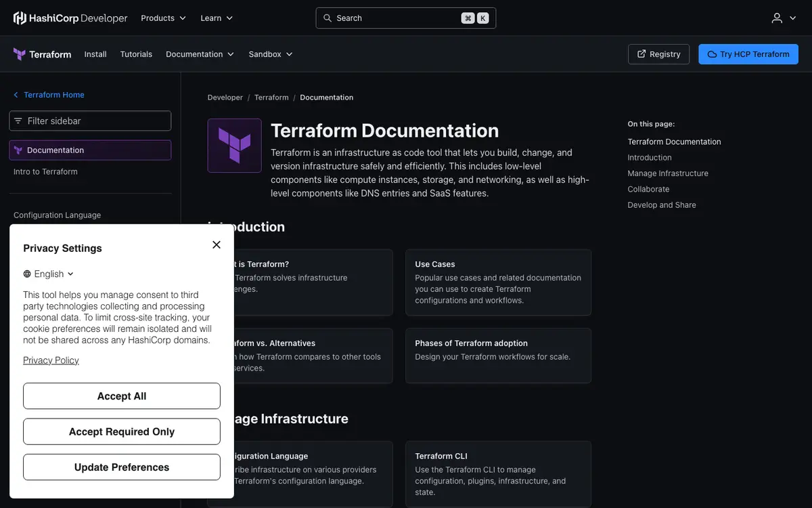Viewport: 812px width, 508px height.
Task: Click the cloud icon on Try HCP Terraform
Action: [712, 54]
